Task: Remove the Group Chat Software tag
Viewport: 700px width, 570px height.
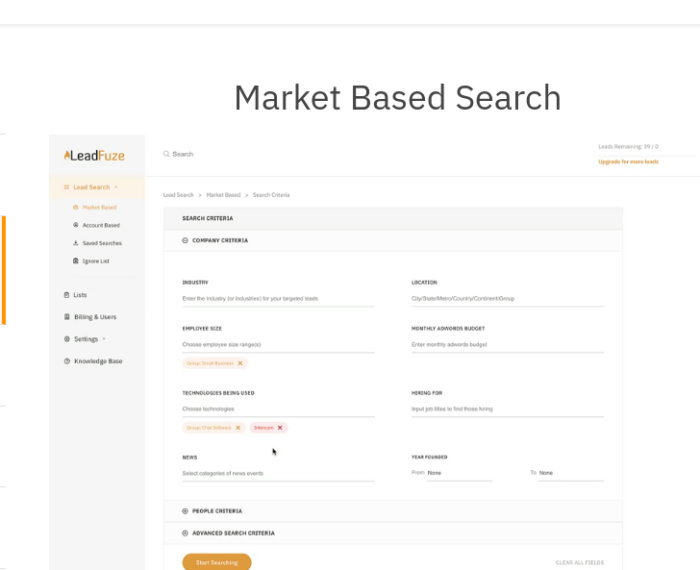Action: point(237,427)
